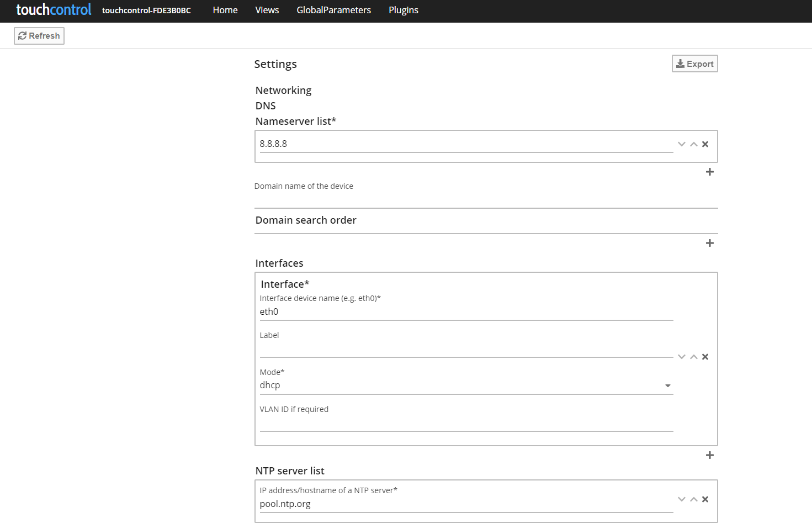Move the 8.8.8.8 nameserver entry down
This screenshot has width=812, height=523.
click(681, 144)
